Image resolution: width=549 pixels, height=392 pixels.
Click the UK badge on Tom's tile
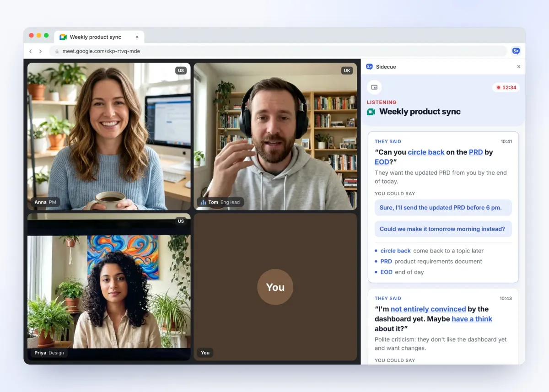click(x=347, y=70)
